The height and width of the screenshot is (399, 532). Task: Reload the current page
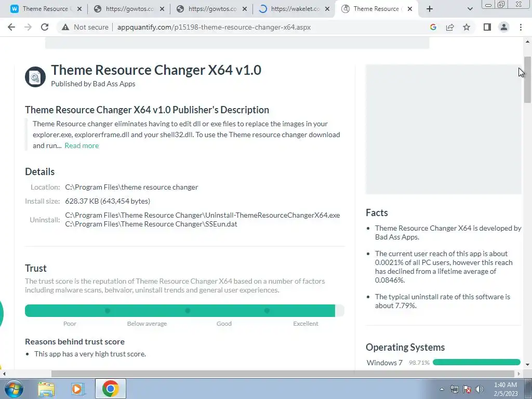pyautogui.click(x=45, y=27)
